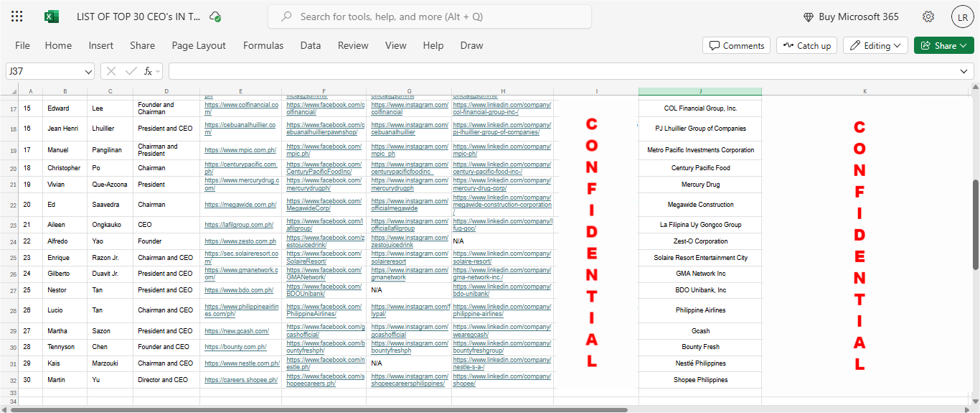Click the Buy Microsoft 365 diamond button

[850, 17]
